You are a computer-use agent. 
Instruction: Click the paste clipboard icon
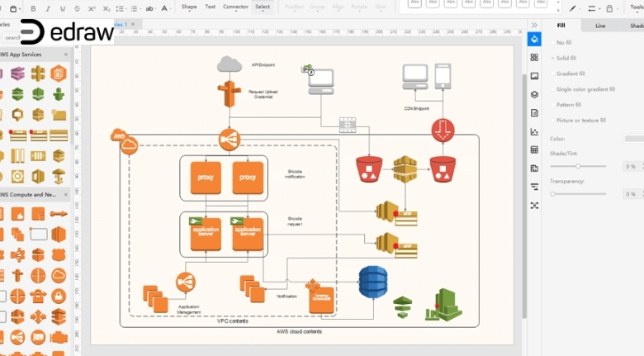(14, 8)
